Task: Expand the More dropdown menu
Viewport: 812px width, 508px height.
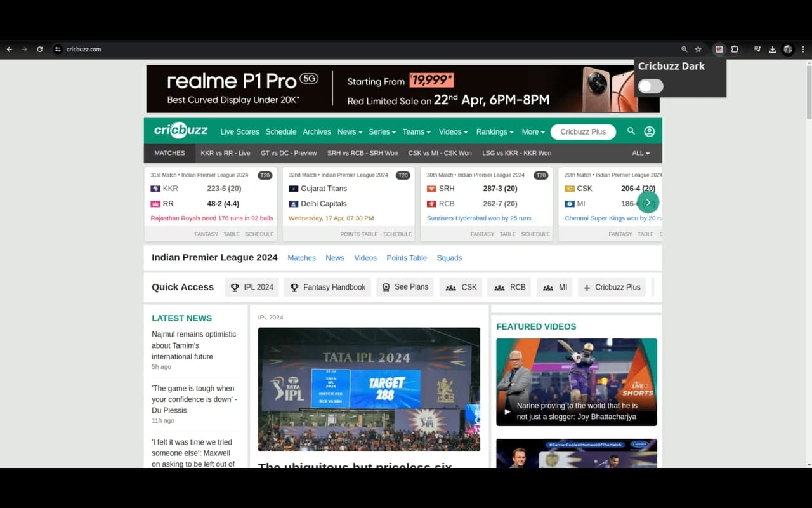Action: pyautogui.click(x=533, y=132)
